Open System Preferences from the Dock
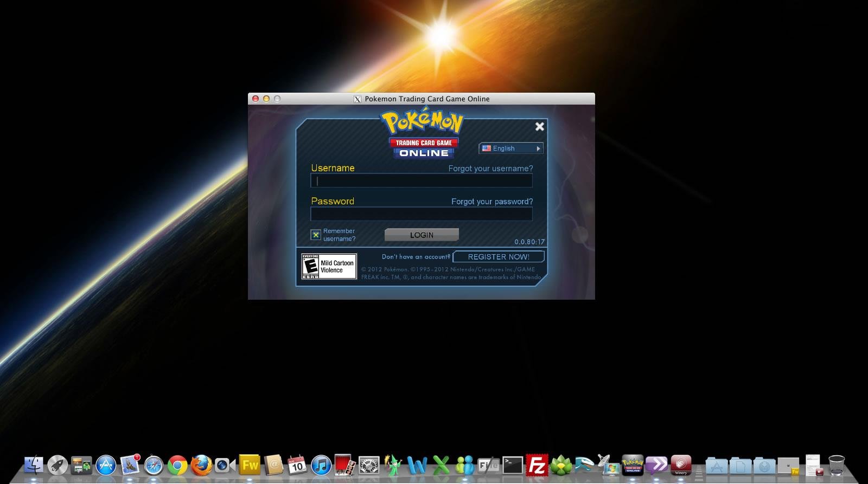The image size is (868, 484). [369, 465]
